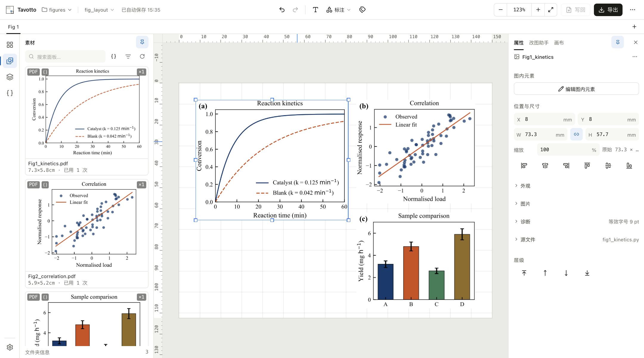The height and width of the screenshot is (358, 644).
Task: Align selection right
Action: tap(566, 166)
